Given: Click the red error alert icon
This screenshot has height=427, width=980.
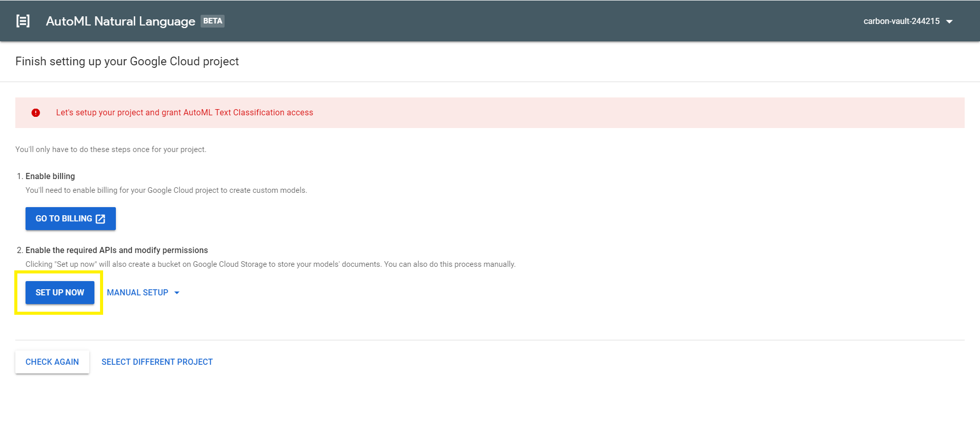Looking at the screenshot, I should 36,113.
